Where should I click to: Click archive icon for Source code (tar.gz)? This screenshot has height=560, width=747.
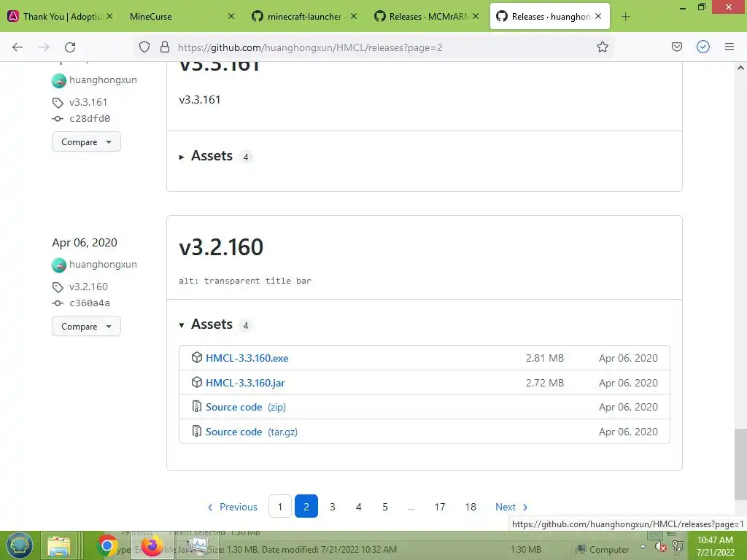[197, 431]
